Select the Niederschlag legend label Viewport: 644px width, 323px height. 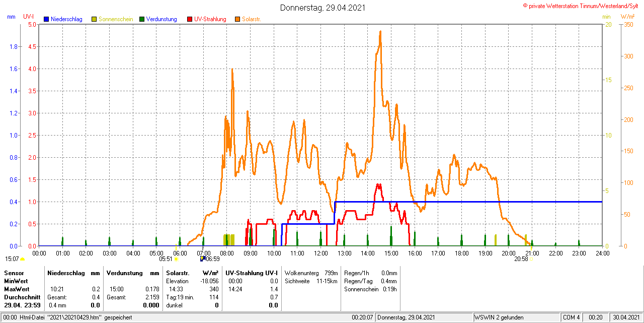pyautogui.click(x=66, y=19)
